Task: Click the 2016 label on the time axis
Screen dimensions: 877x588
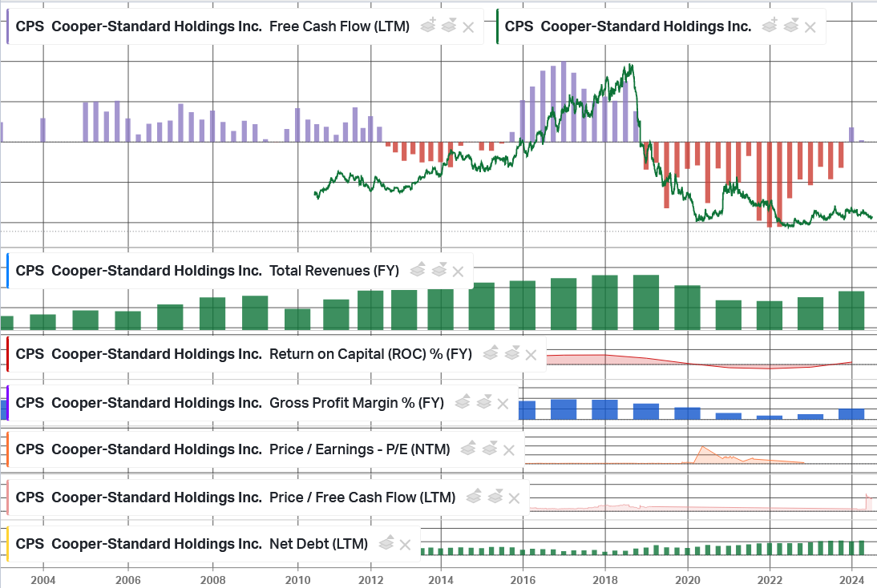Action: [x=523, y=580]
